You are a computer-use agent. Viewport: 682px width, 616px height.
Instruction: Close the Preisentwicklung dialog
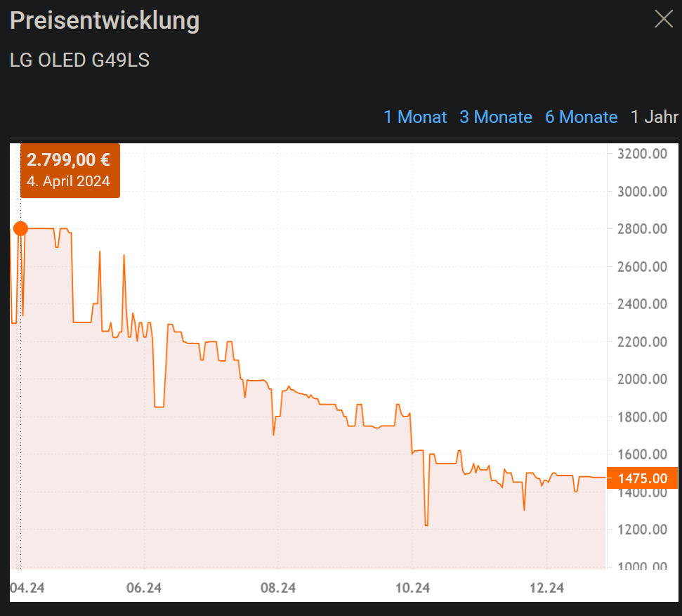coord(664,19)
